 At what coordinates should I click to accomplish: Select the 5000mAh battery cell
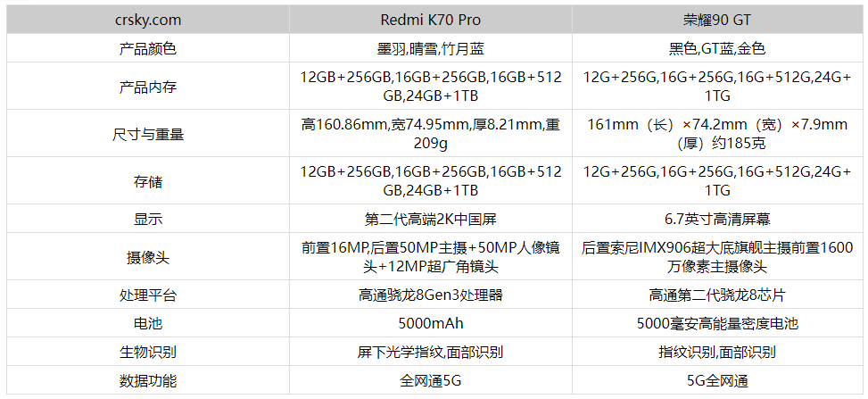[430, 324]
